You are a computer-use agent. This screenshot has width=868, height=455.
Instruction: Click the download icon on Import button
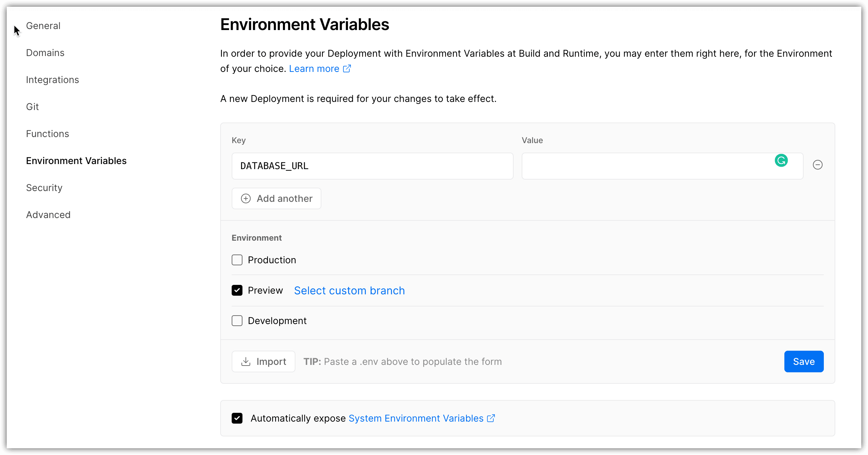coord(247,362)
